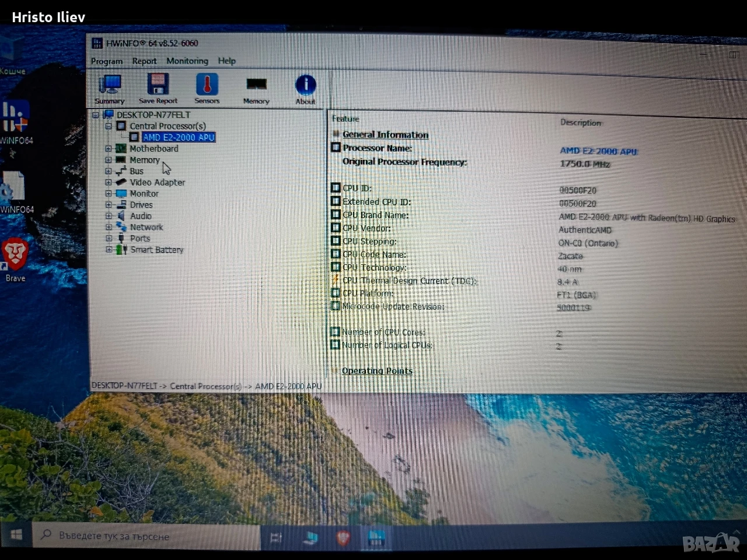Image resolution: width=747 pixels, height=560 pixels.
Task: Click the Description column header
Action: (x=581, y=123)
